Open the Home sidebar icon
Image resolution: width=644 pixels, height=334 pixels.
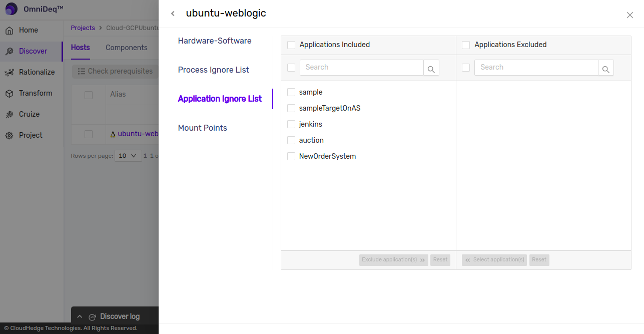coord(9,31)
